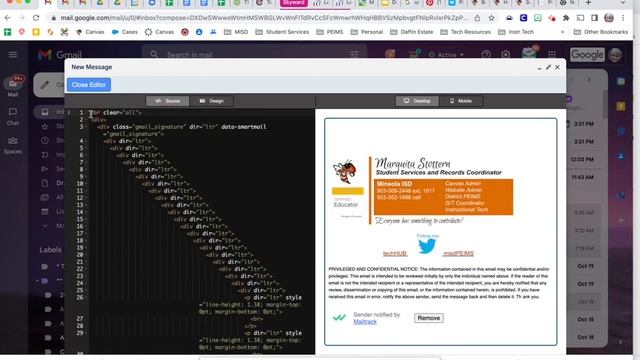Bookmark this page with star icon

pos(491,18)
